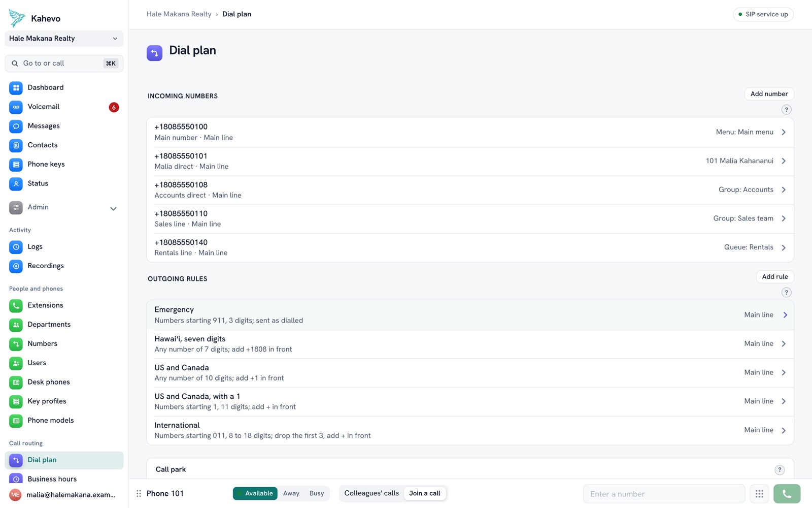Select the Hawaiʻi, seven digits rule
This screenshot has width=812, height=508.
point(470,344)
